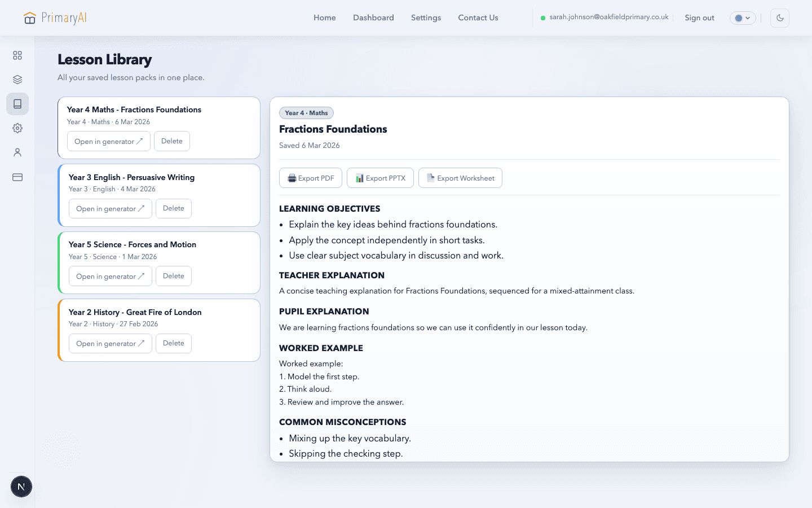Image resolution: width=812 pixels, height=508 pixels.
Task: Click the blue accent bar on Persuasive Writing card
Action: (x=59, y=195)
